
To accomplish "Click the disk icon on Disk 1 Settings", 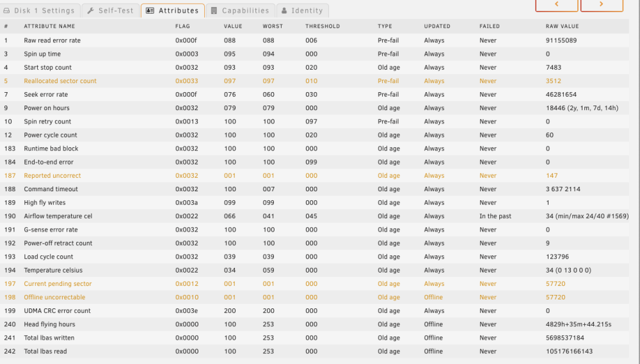I will [x=6, y=11].
